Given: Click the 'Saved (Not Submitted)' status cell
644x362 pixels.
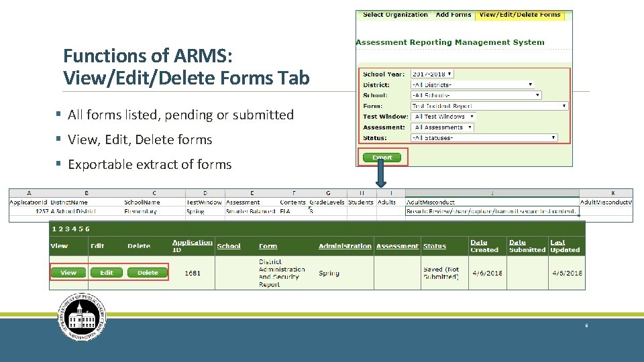Looking at the screenshot, I should pyautogui.click(x=444, y=273).
